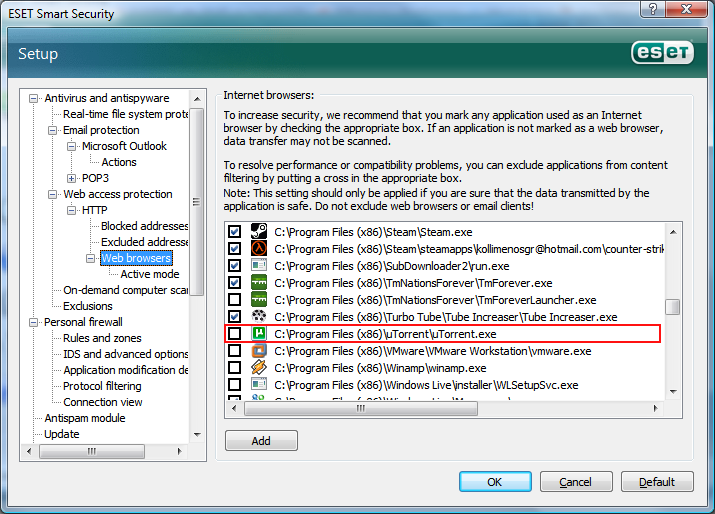Click the uTorrent.exe green icon
The image size is (715, 514).
click(259, 334)
